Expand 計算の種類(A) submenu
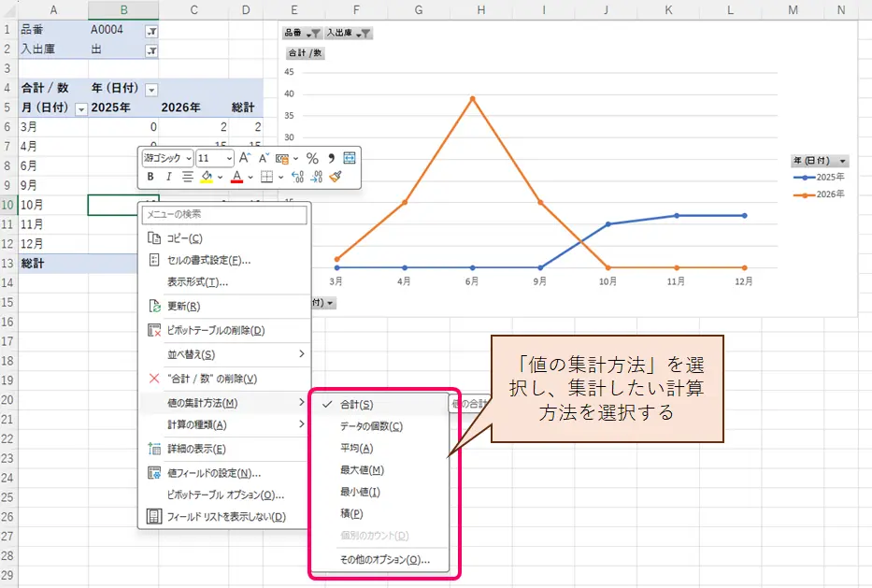Image resolution: width=872 pixels, height=588 pixels. tap(224, 425)
